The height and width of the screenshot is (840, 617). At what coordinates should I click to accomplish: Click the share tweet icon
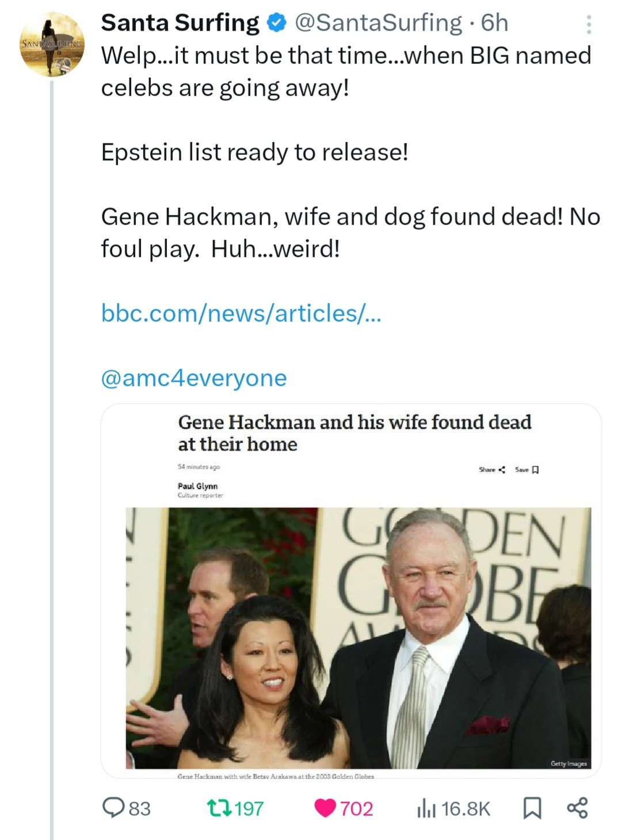(x=577, y=808)
